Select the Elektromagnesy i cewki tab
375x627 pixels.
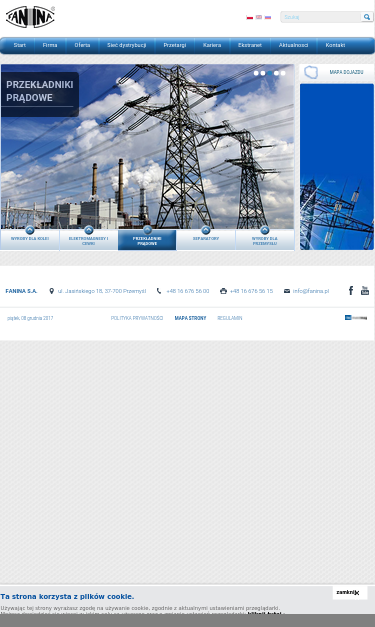[88, 240]
